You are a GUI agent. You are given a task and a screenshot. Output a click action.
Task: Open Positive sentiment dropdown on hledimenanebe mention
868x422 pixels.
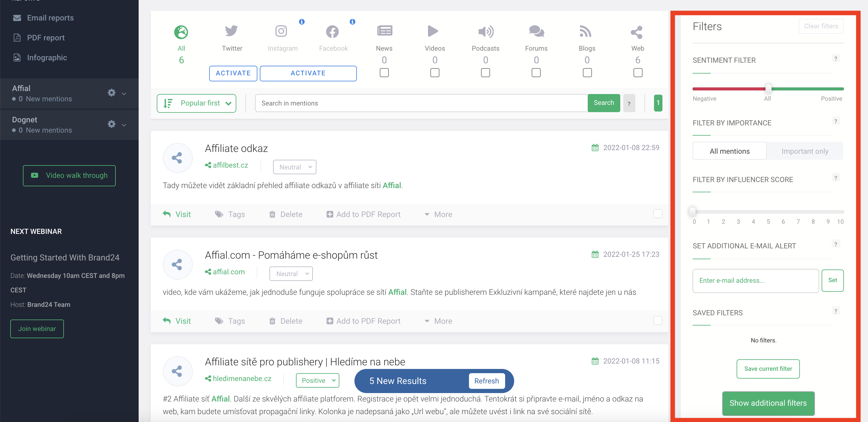pos(317,380)
